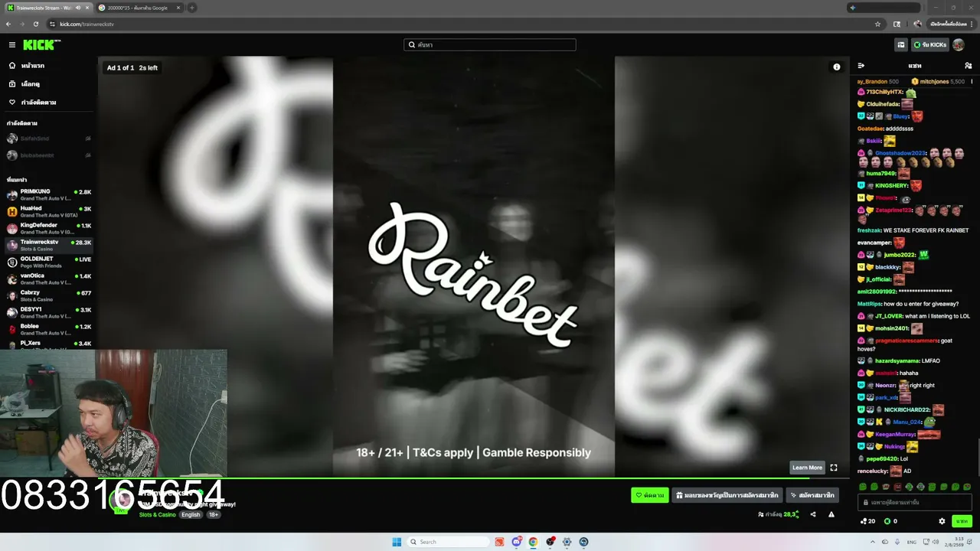Open the vanOtica channel in sidebar
The image size is (980, 551).
48,279
